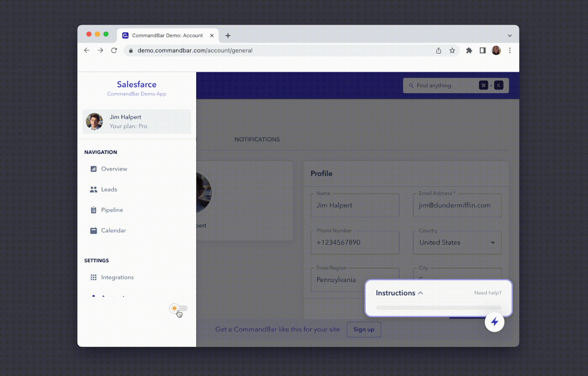Image resolution: width=588 pixels, height=376 pixels.
Task: Go forward using browser forward arrow
Action: [x=100, y=50]
